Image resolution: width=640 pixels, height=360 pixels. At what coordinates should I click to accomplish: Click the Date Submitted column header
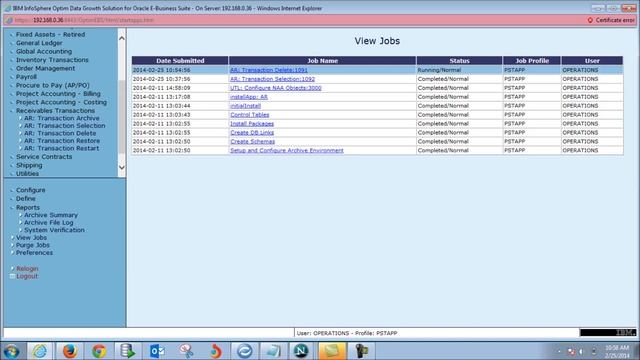tap(180, 61)
